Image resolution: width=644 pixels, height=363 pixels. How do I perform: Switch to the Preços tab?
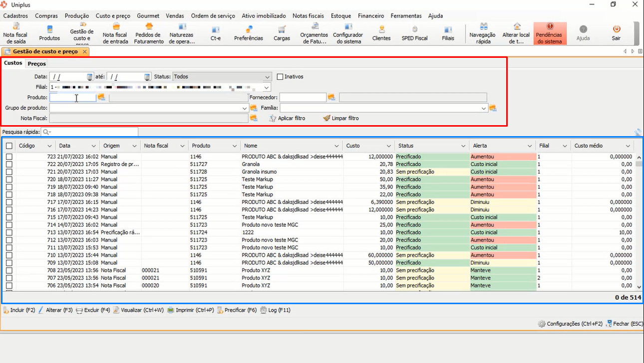click(37, 63)
